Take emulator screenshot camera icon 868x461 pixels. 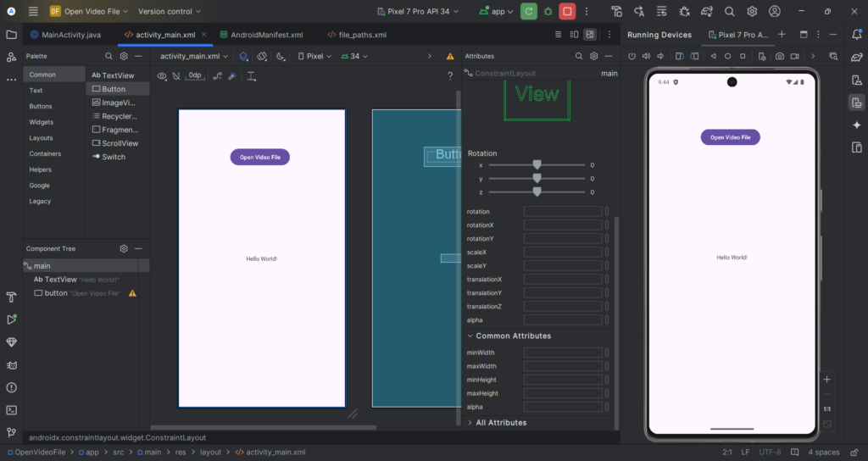(x=780, y=56)
